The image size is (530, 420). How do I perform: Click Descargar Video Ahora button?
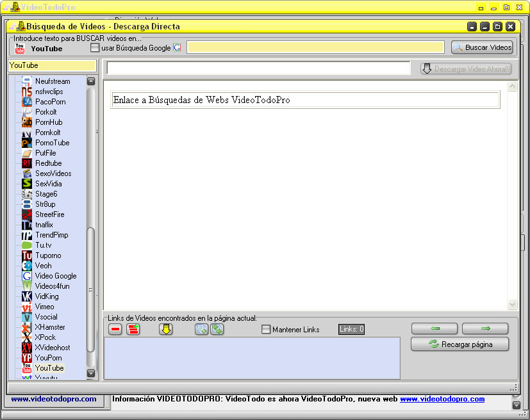point(466,69)
